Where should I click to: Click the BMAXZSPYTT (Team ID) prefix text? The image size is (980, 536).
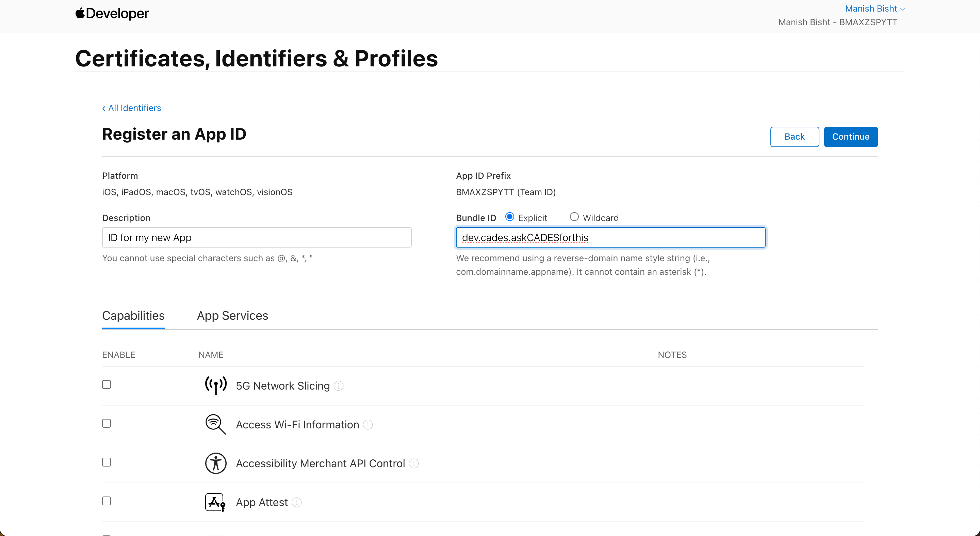[506, 192]
